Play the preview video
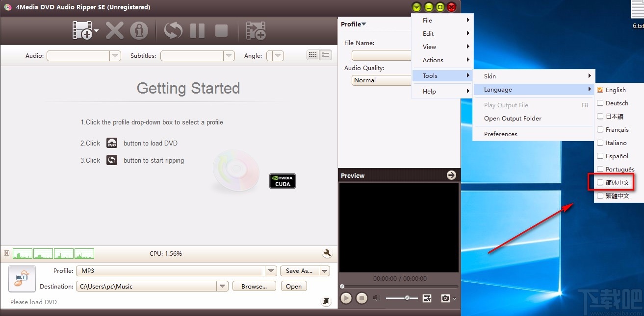644x316 pixels. click(x=346, y=298)
